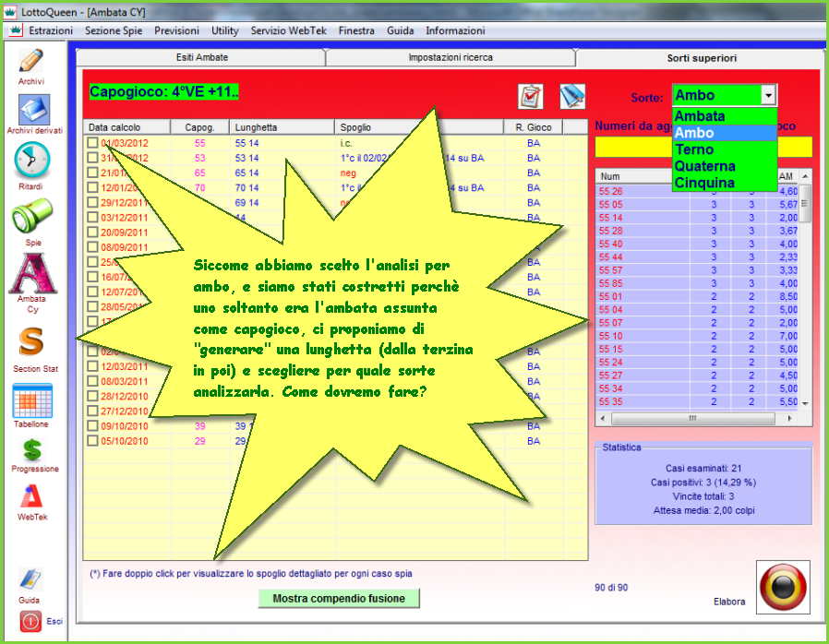This screenshot has height=644, width=829.
Task: Switch to Impostazioni ricerca tab
Action: point(451,57)
